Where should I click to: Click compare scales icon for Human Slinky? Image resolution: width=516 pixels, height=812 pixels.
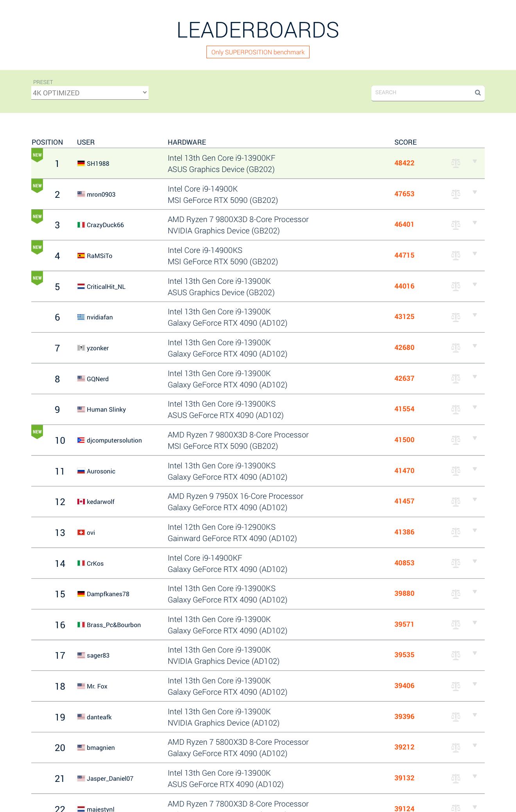click(x=455, y=409)
